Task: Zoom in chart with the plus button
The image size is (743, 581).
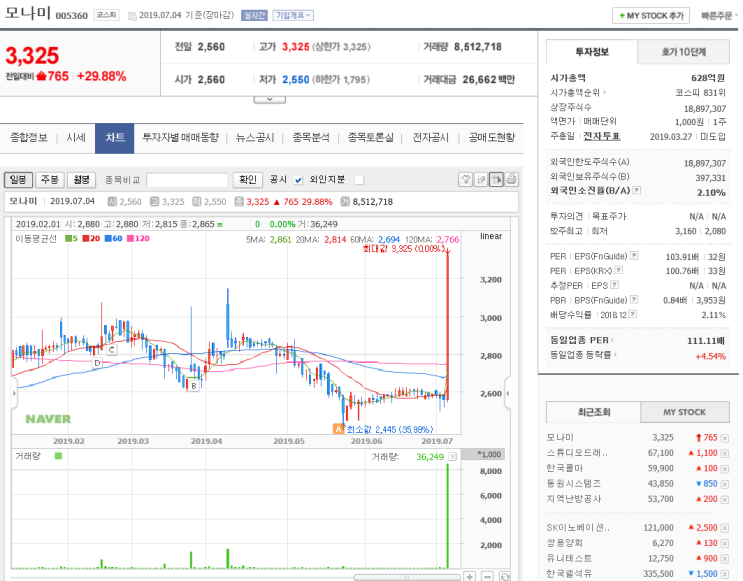Action: (x=470, y=576)
